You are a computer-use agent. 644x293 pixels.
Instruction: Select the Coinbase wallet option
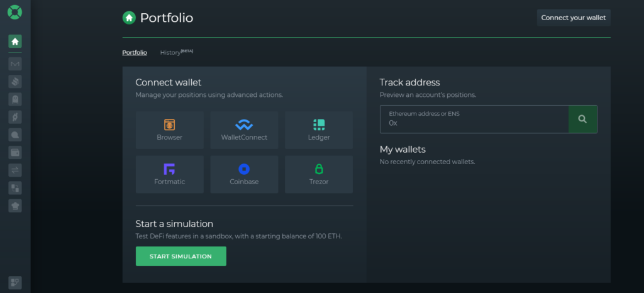244,174
